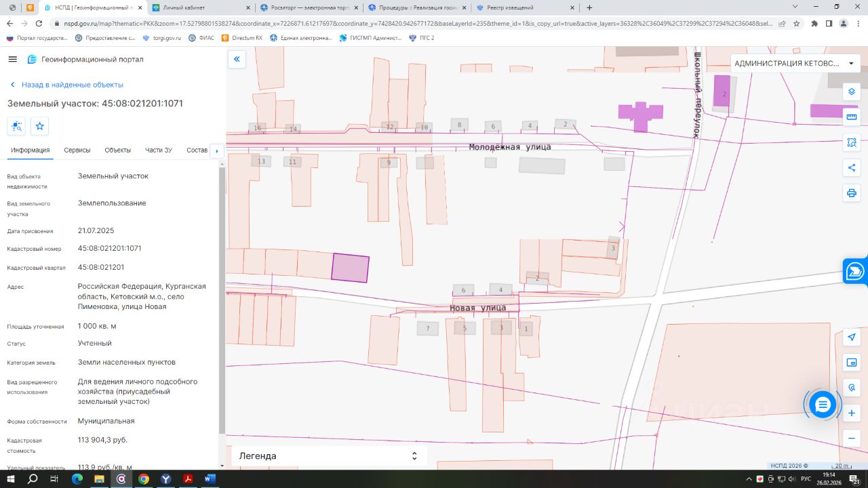The width and height of the screenshot is (868, 488).
Task: Click the my location arrow icon
Action: click(x=852, y=337)
